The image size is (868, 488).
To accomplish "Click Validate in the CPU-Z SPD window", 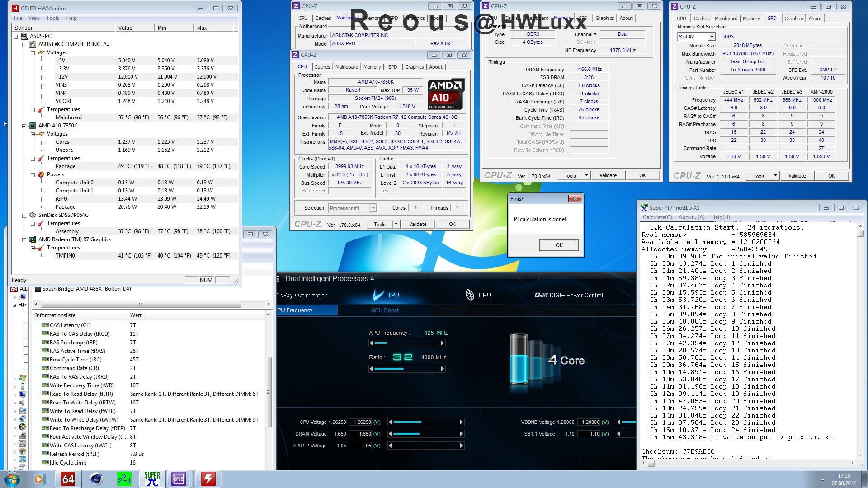I will click(x=797, y=176).
